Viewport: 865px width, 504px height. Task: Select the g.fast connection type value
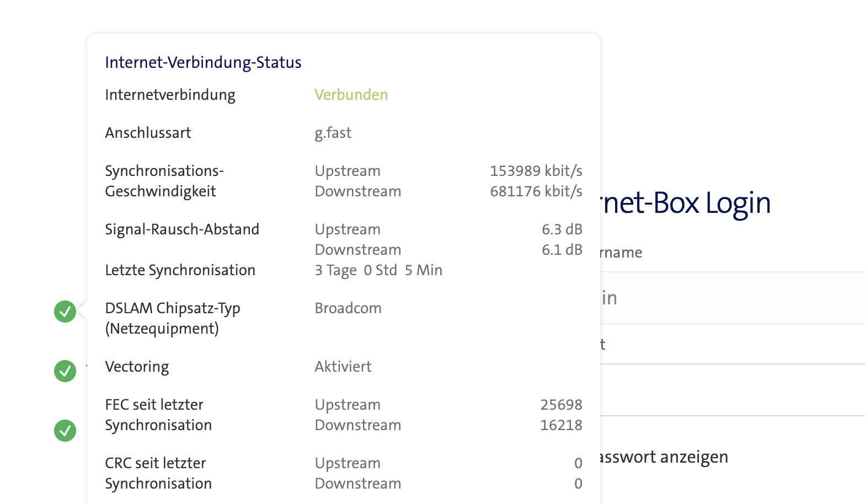(333, 133)
